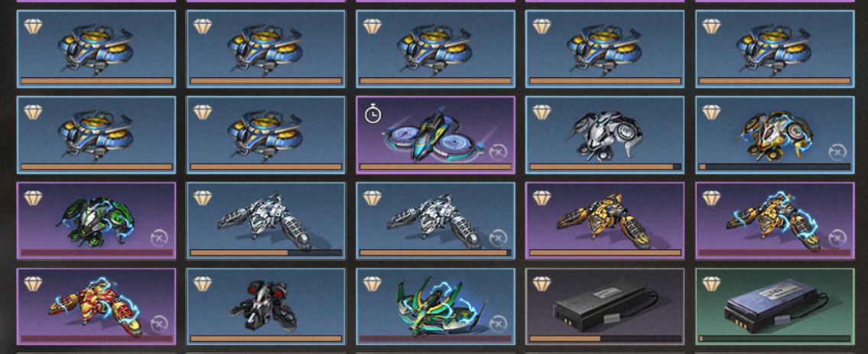Click the nearly empty bar under the gold drone

[x=775, y=167]
